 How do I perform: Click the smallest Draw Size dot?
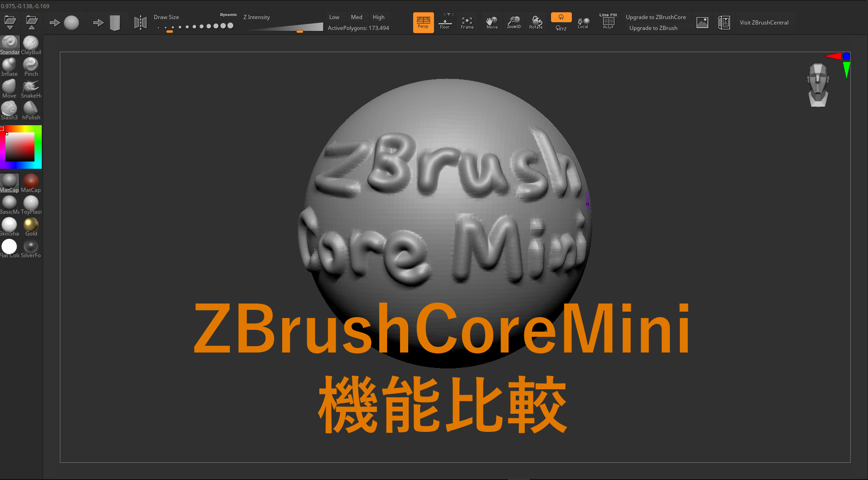pos(158,28)
